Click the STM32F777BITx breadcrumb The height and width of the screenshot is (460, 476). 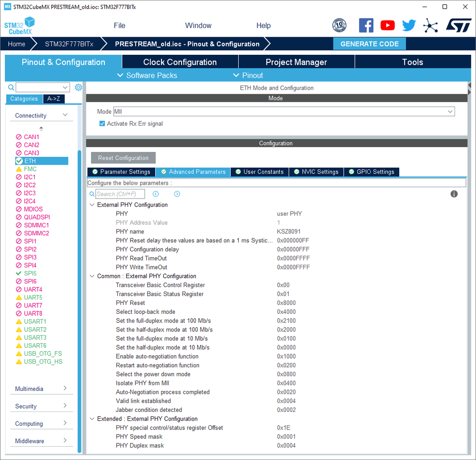click(x=69, y=44)
